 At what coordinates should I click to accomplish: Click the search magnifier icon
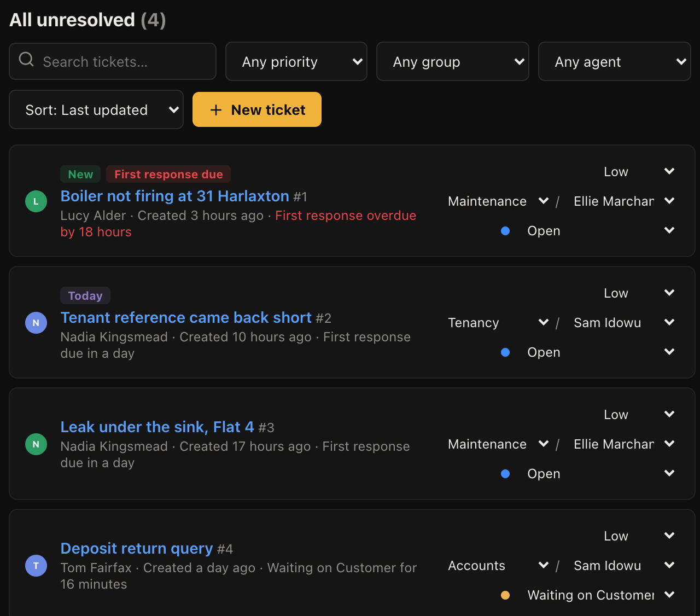point(26,59)
